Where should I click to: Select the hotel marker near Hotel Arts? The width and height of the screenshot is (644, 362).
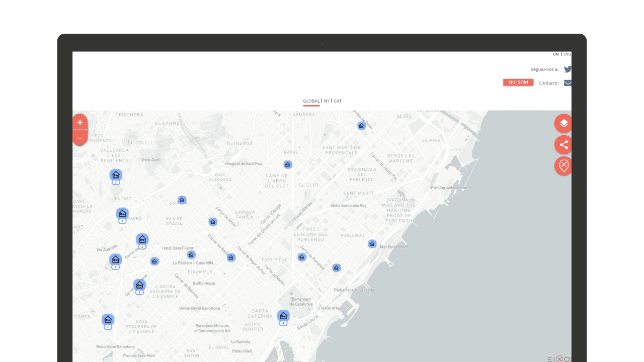tap(336, 268)
